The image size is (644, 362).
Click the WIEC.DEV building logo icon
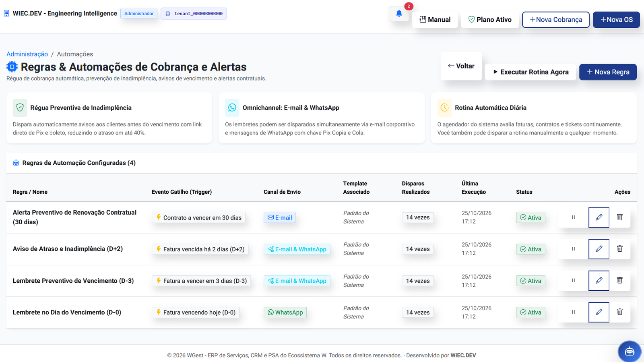(x=6, y=13)
